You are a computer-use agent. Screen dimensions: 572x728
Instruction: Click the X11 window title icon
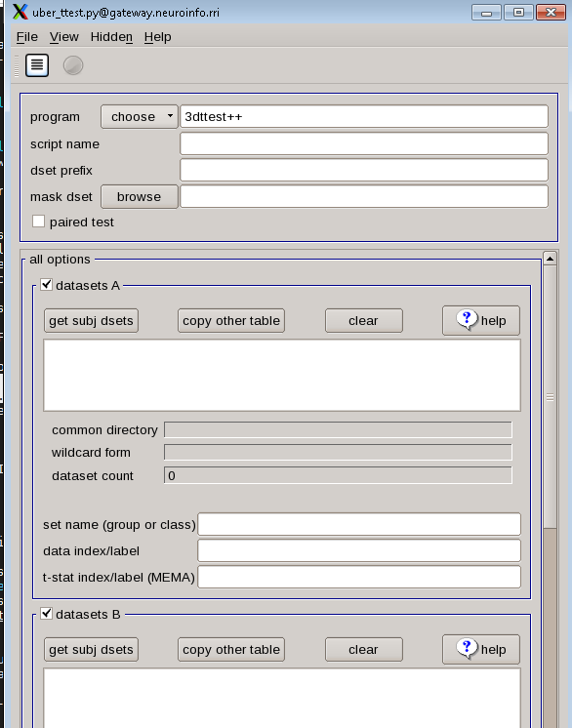[20, 12]
